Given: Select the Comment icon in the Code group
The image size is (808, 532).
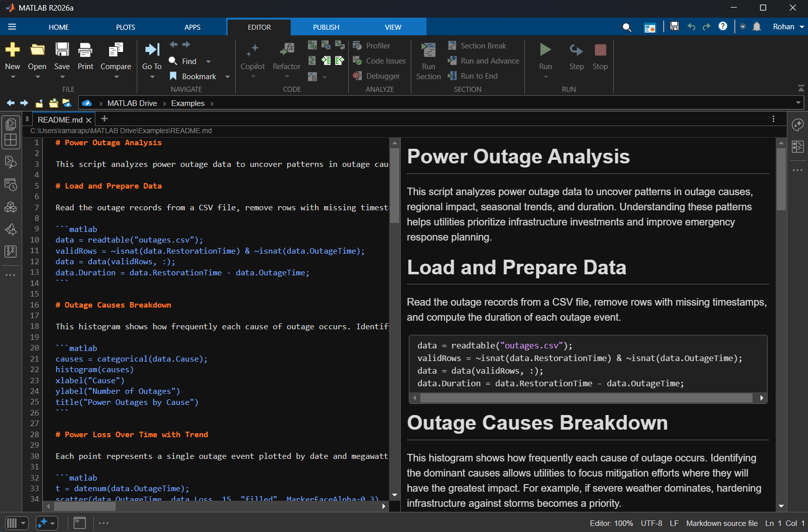Looking at the screenshot, I should click(x=312, y=45).
